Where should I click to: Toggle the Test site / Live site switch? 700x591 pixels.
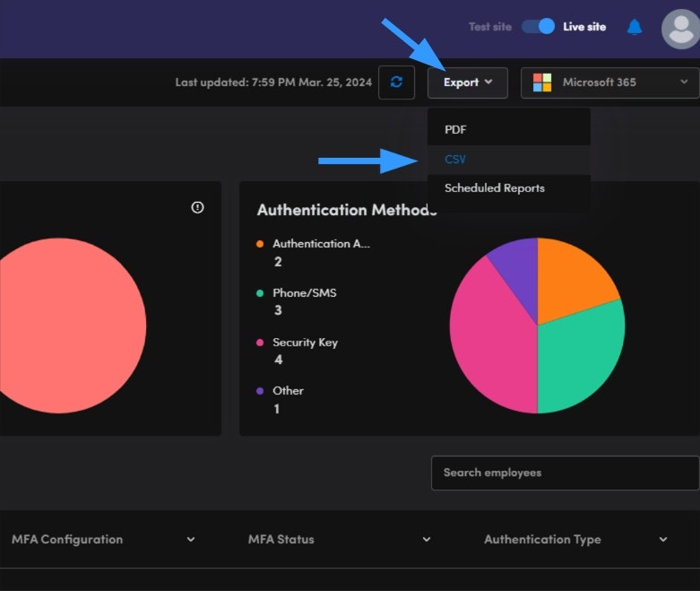(x=539, y=27)
